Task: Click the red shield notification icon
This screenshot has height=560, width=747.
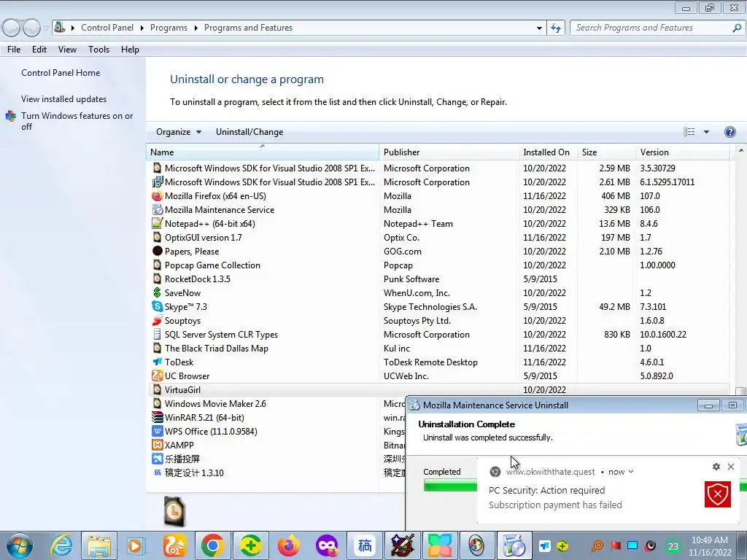Action: [718, 494]
